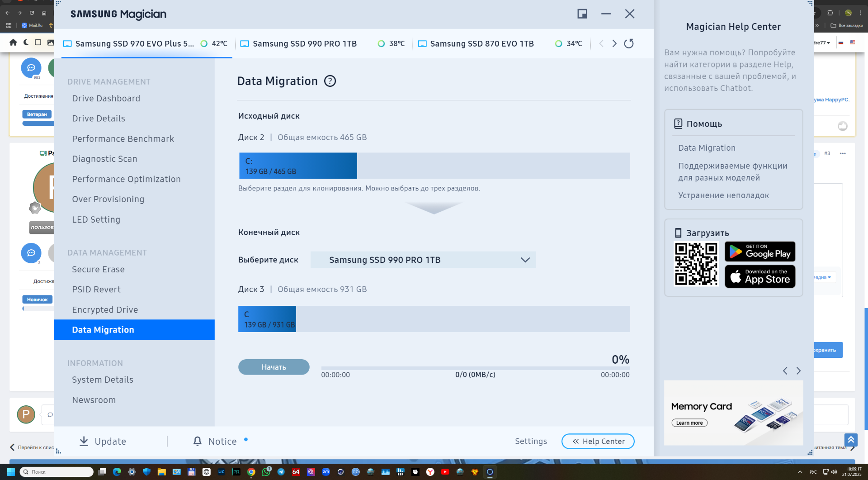
Task: Open the destination disk dropdown Samsung SSD 990 PRO 1TB
Action: point(423,260)
